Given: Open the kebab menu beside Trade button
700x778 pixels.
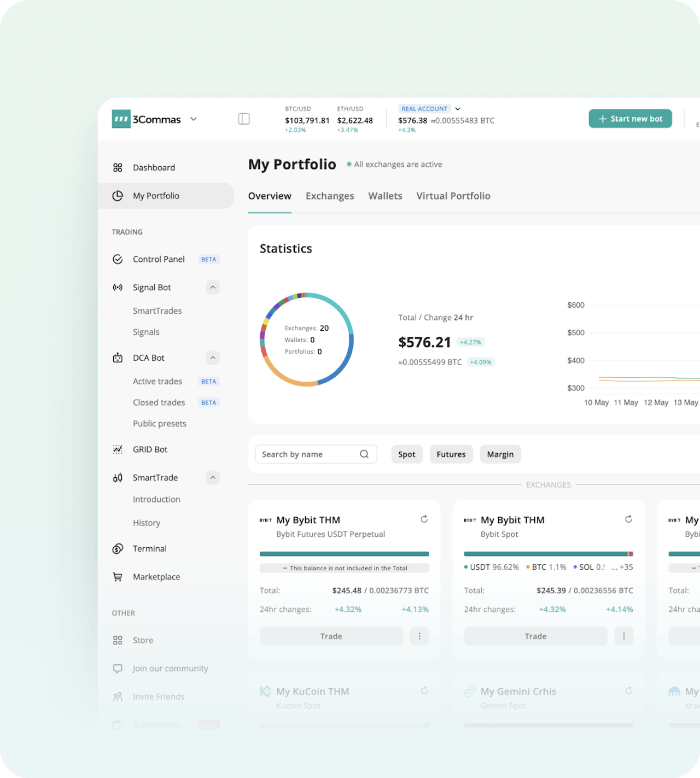Looking at the screenshot, I should [x=419, y=636].
